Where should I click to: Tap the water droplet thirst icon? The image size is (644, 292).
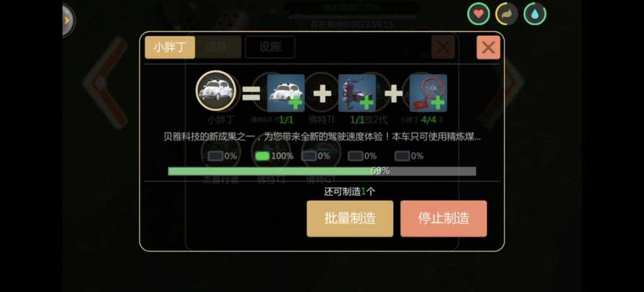tap(534, 14)
